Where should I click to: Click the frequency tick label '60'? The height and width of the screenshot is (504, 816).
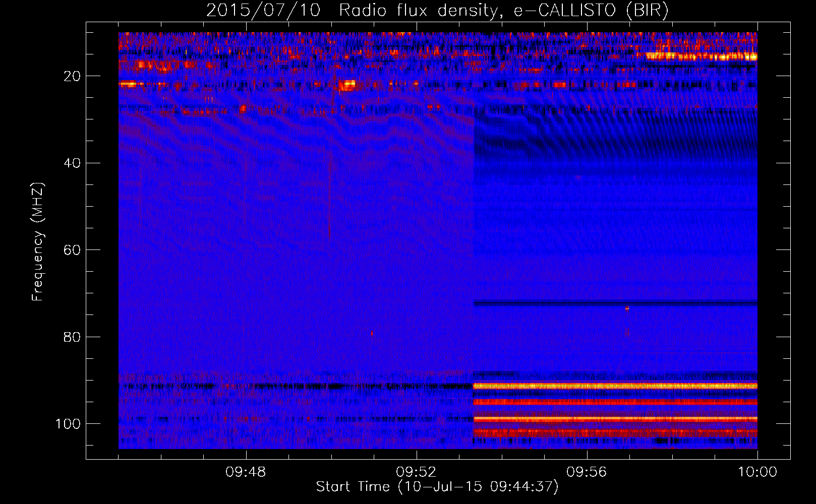pos(73,250)
